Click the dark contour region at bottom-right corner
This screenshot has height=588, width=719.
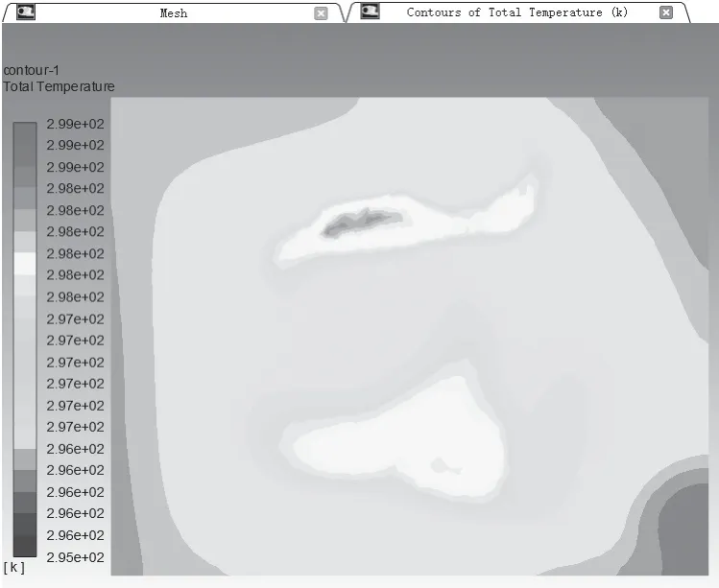pos(684,531)
